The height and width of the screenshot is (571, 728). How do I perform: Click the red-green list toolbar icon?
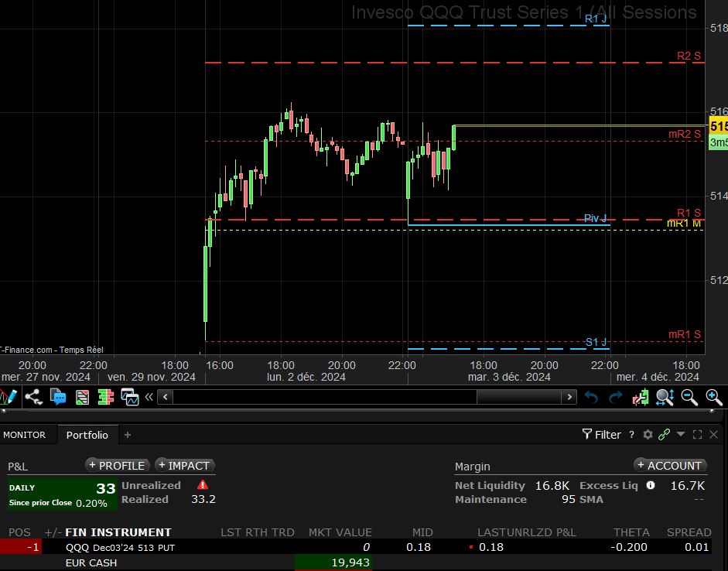(x=82, y=398)
